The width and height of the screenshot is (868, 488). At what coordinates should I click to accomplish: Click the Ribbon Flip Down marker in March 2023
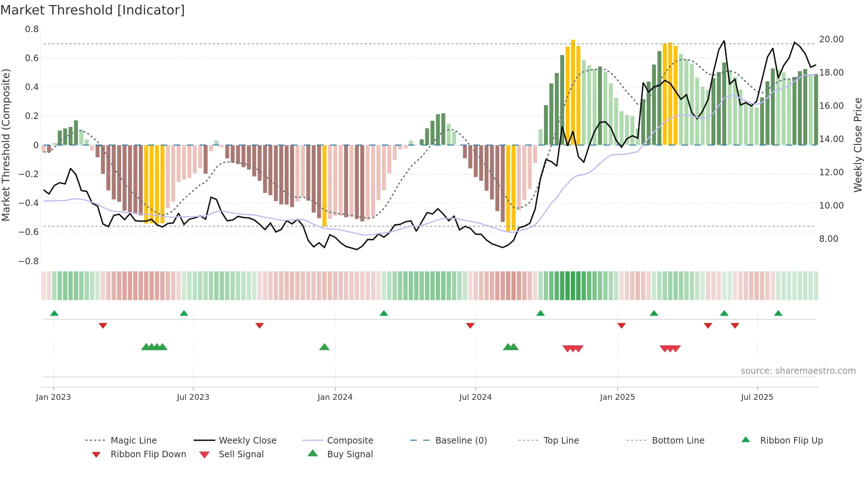pos(103,326)
